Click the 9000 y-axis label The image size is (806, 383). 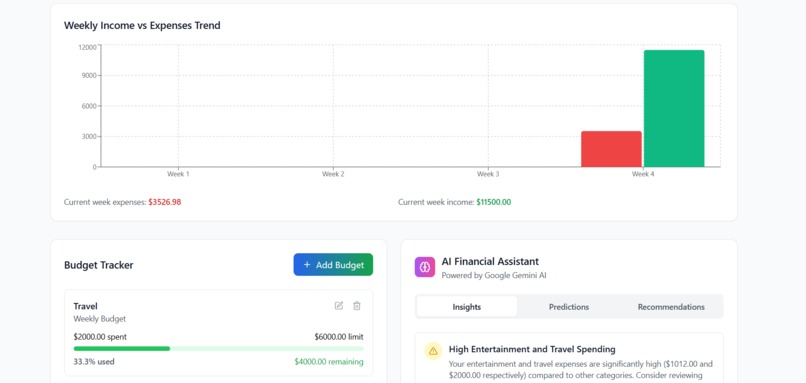(88, 76)
